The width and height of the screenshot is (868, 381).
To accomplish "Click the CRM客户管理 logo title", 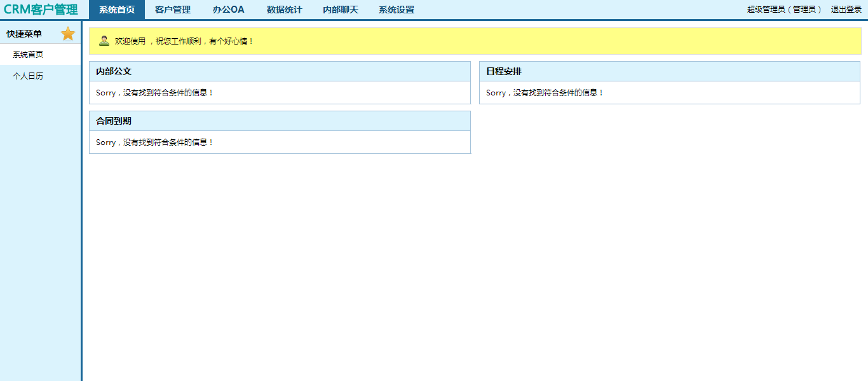I will (41, 10).
